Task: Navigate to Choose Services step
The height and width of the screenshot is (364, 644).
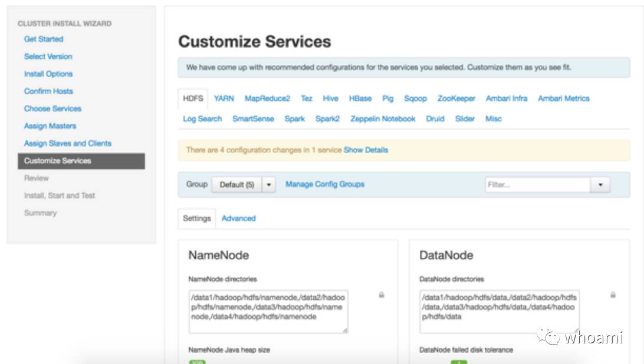Action: click(x=52, y=108)
